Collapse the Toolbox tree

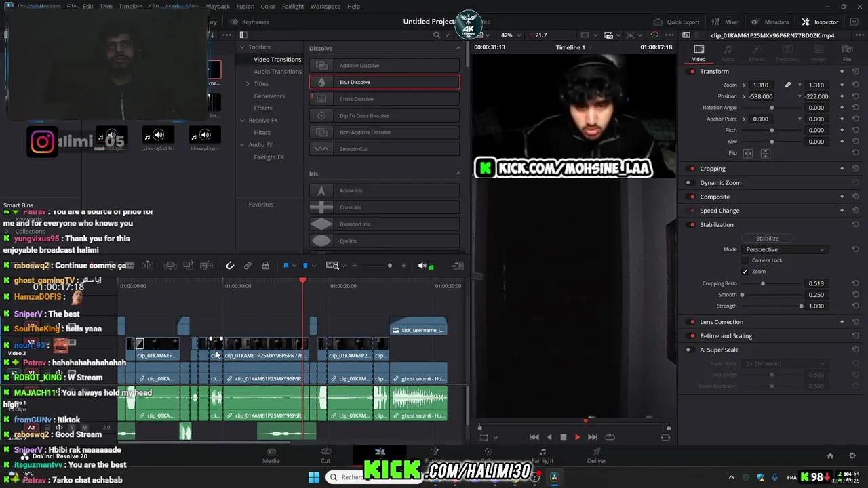pyautogui.click(x=242, y=47)
